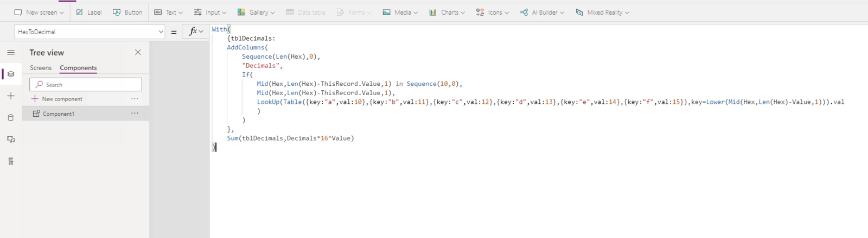
Task: Open the Icons dropdown
Action: point(493,12)
